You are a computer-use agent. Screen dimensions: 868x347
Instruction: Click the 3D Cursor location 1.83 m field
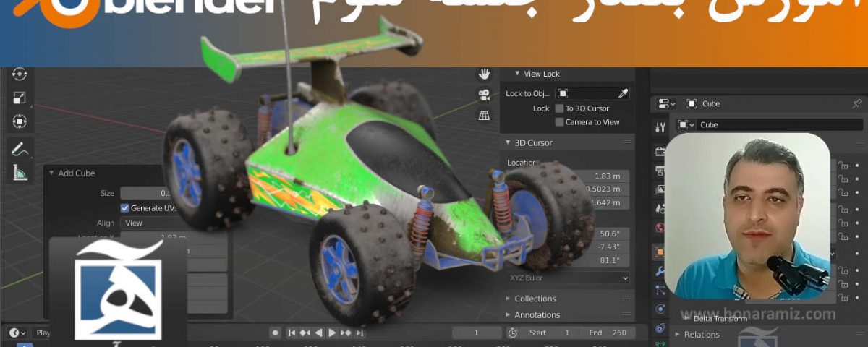(603, 176)
